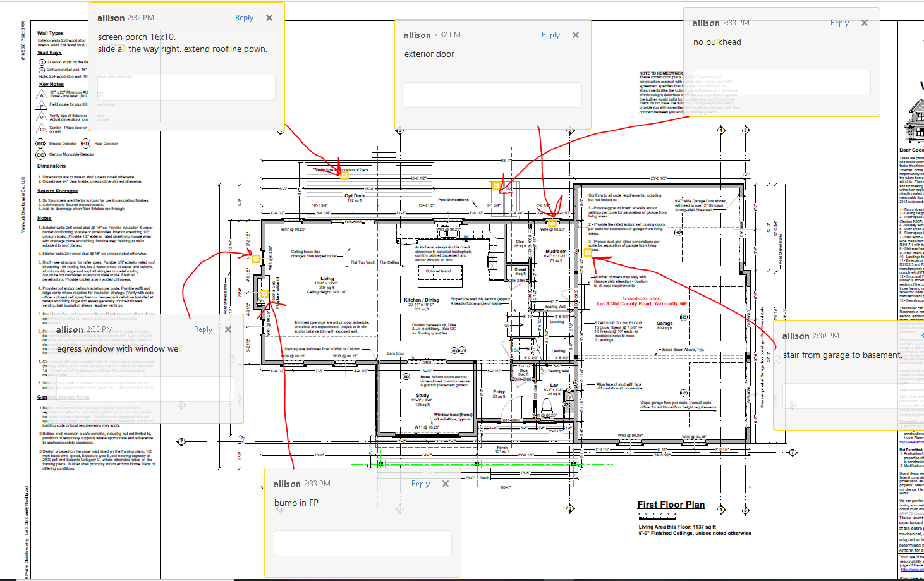Close the exterior door comment popup
The image size is (924, 581).
pos(576,35)
